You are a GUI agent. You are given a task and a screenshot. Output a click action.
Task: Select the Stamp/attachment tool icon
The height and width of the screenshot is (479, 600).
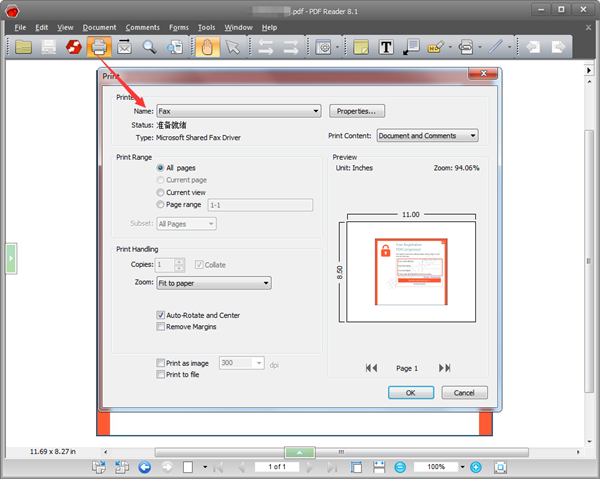(x=466, y=47)
